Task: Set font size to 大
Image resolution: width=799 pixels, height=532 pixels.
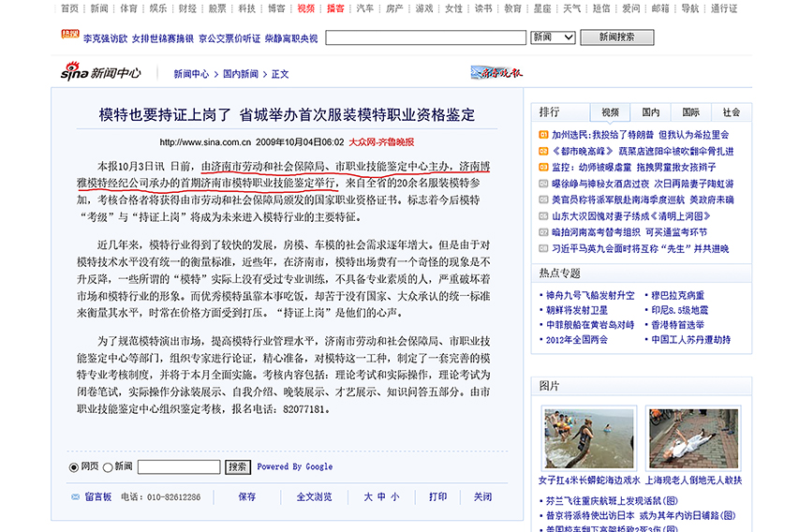Action: [x=368, y=496]
